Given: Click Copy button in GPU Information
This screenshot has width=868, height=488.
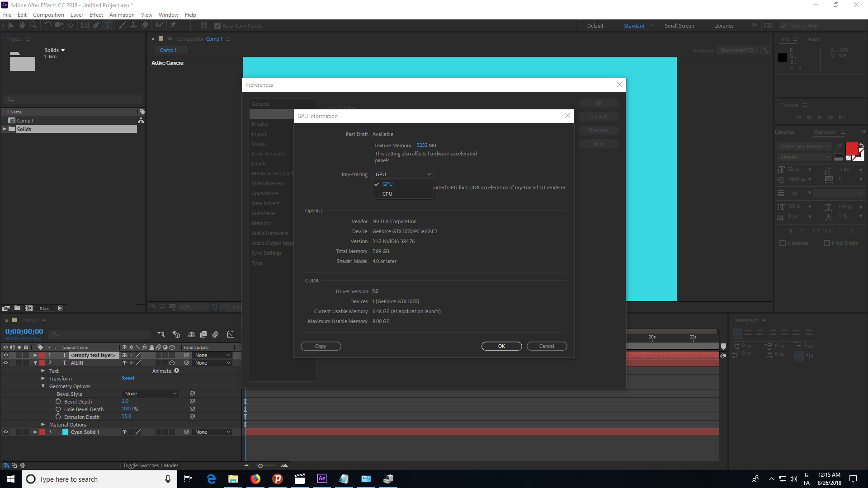Looking at the screenshot, I should click(321, 346).
